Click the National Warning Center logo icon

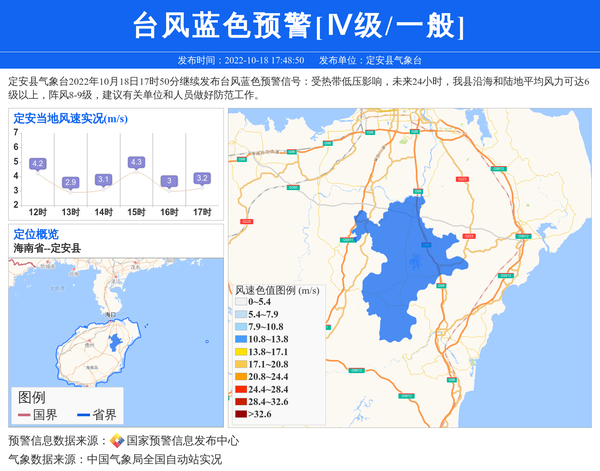117,441
